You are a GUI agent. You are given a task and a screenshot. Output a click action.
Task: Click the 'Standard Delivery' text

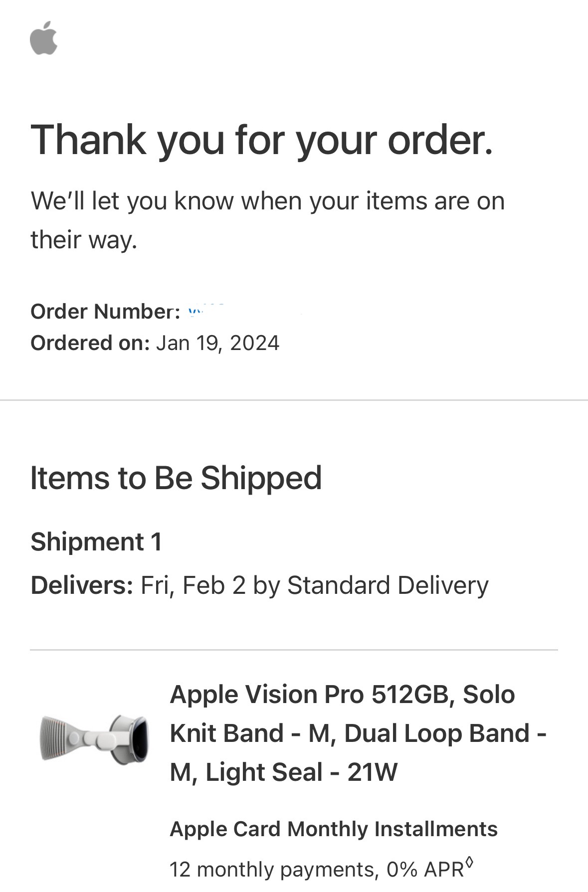tap(388, 585)
